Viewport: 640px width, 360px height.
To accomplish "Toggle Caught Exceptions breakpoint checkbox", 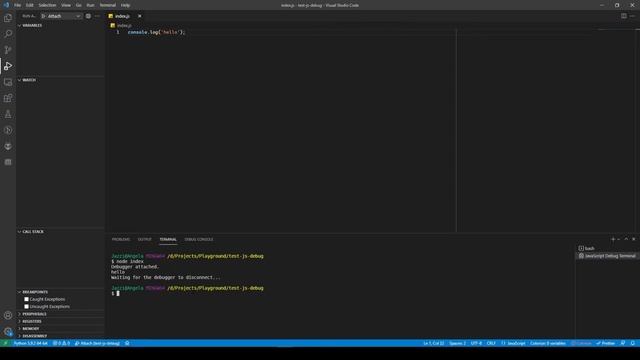I will coord(26,299).
